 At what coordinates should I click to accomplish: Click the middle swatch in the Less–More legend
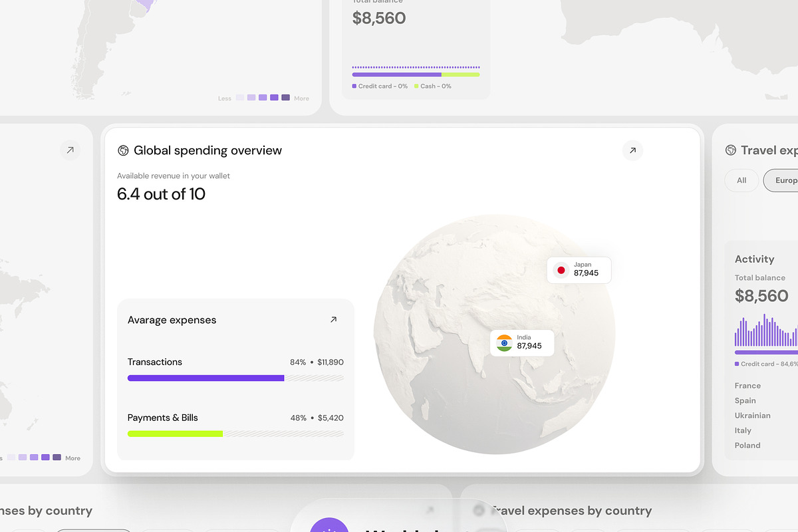tap(263, 98)
